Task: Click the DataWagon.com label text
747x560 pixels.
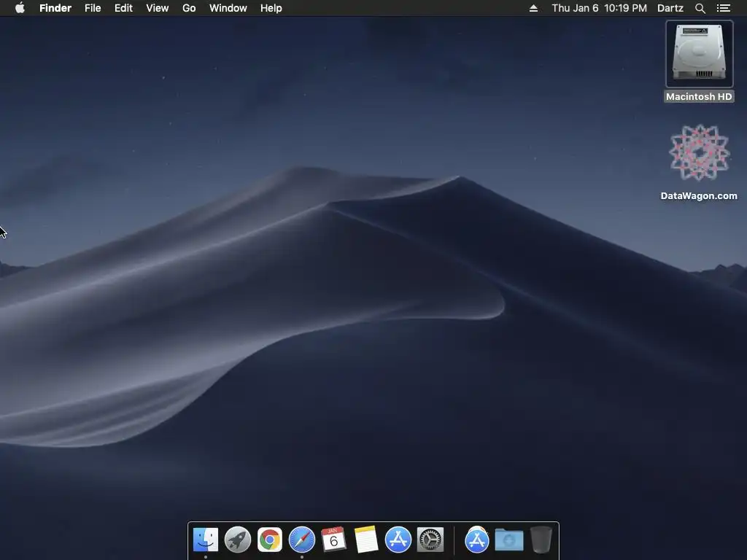Action: tap(699, 195)
